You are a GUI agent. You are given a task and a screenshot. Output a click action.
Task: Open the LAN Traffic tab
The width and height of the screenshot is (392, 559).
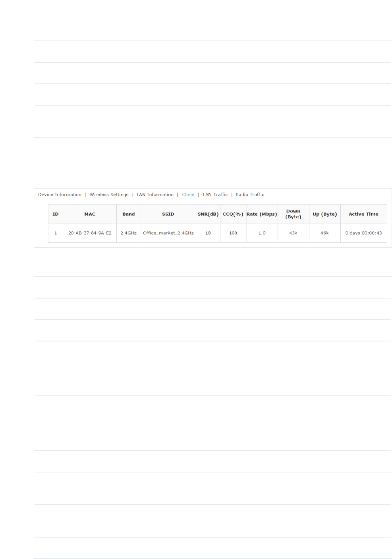coord(215,195)
